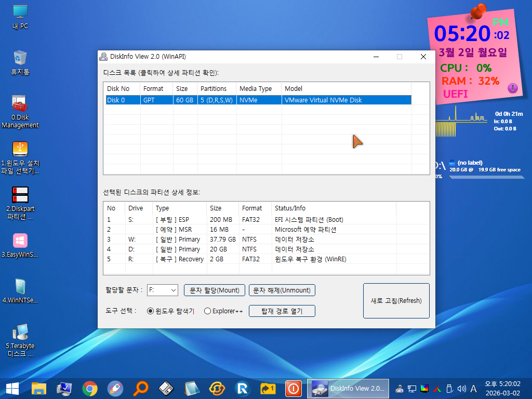Launch 4.WinNTSe desktop shortcut
This screenshot has height=399, width=532.
pyautogui.click(x=20, y=291)
